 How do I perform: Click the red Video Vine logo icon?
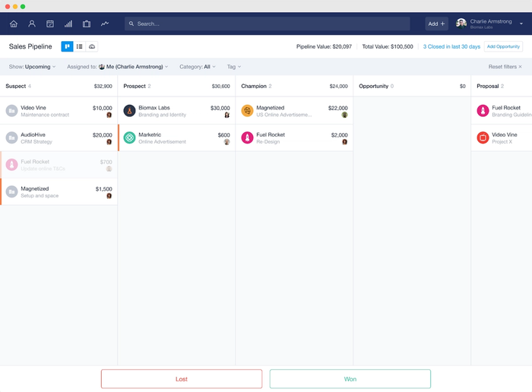(x=483, y=138)
